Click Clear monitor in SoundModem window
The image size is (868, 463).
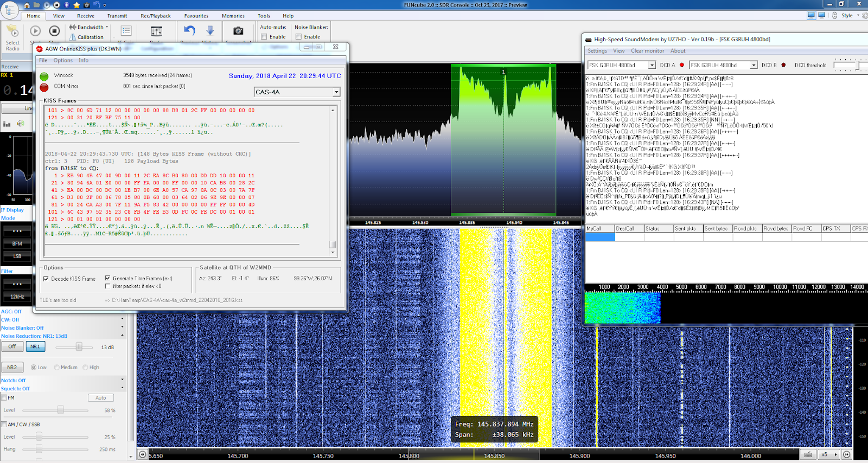point(647,51)
